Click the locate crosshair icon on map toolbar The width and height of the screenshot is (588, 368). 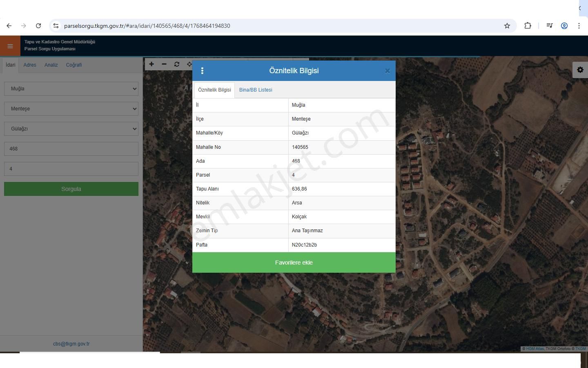click(189, 64)
